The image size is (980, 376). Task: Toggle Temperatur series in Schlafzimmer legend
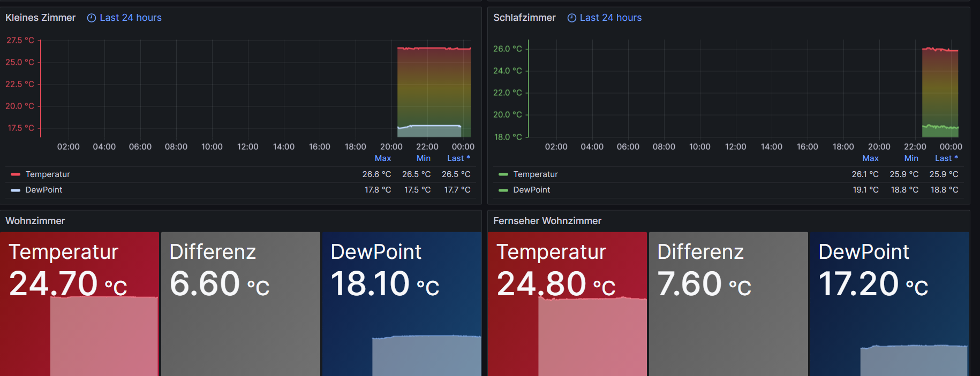(536, 174)
